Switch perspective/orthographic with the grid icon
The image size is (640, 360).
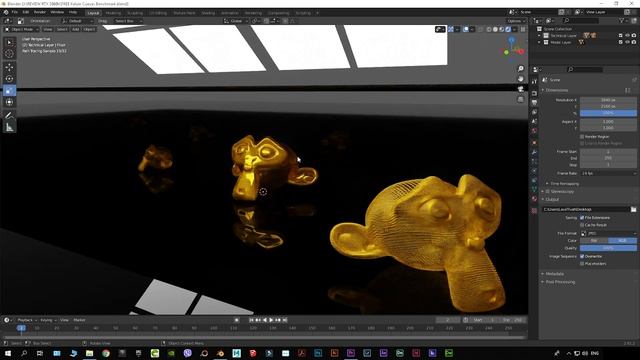521,100
